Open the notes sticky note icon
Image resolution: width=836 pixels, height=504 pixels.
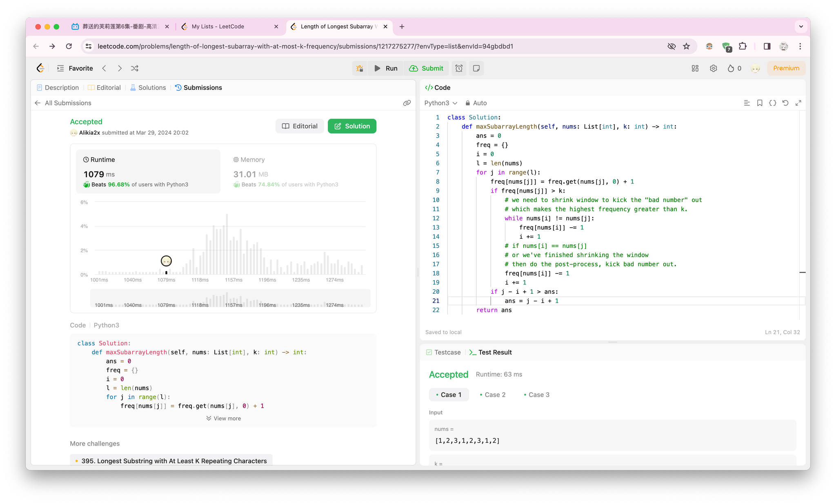[x=476, y=68]
